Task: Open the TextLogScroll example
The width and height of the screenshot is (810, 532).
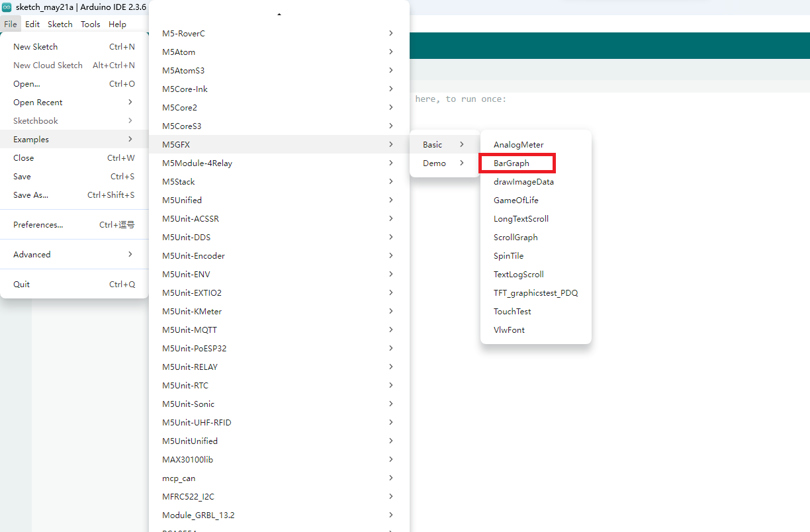Action: click(x=535, y=275)
